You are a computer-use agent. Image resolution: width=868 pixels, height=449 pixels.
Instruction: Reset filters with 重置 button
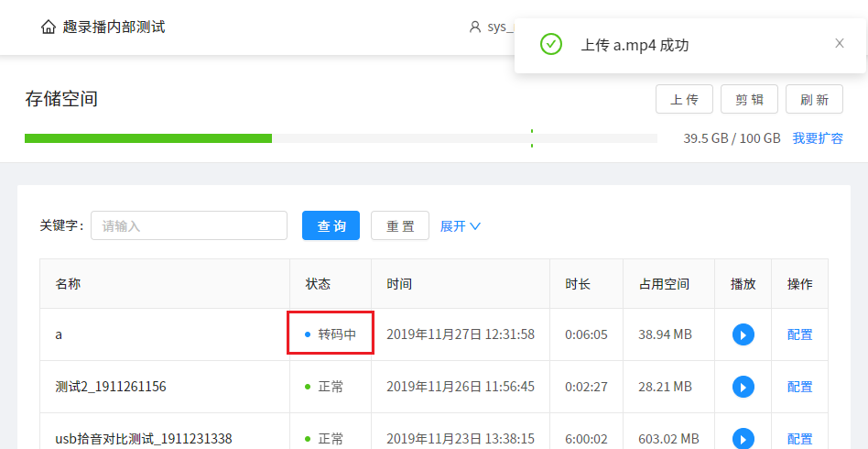click(x=400, y=225)
